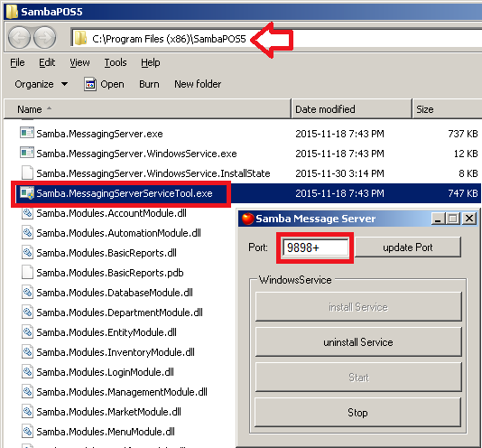Click the folder icon in address bar
Screen dimensions: 482x448
pos(80,39)
